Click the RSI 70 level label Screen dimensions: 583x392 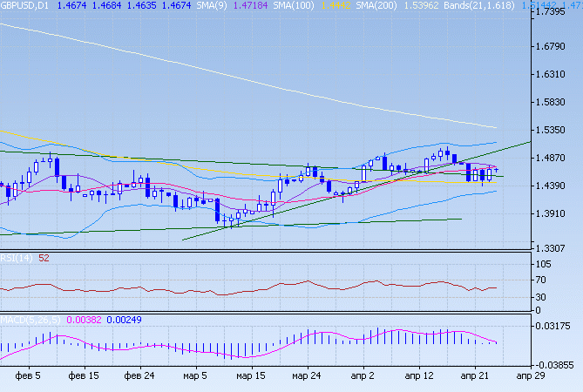coord(542,280)
